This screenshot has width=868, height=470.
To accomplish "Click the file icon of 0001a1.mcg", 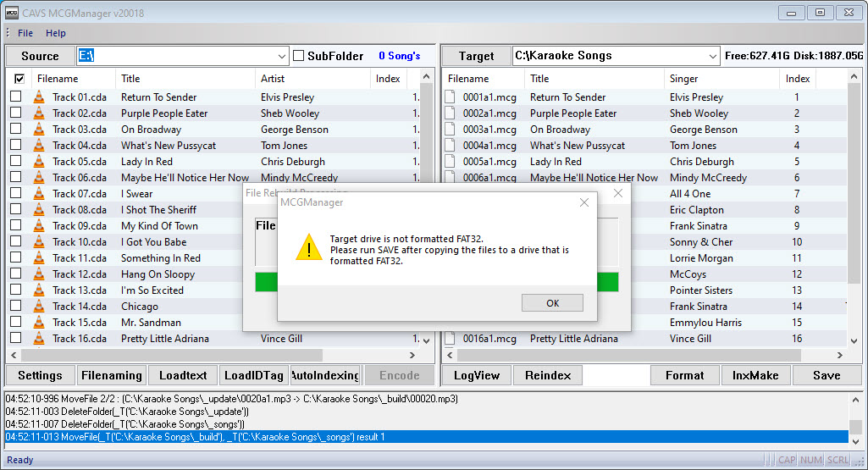I will point(450,97).
